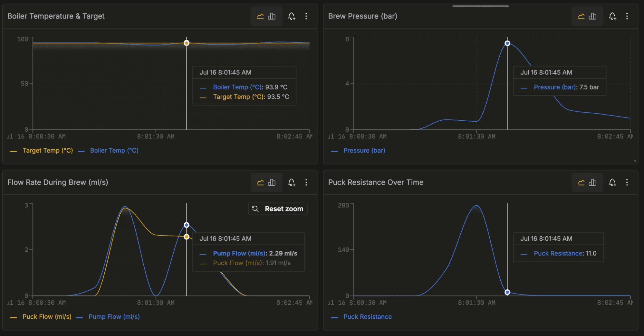Open Brew Pressure panel kebab menu
This screenshot has height=336, width=644.
pyautogui.click(x=627, y=16)
